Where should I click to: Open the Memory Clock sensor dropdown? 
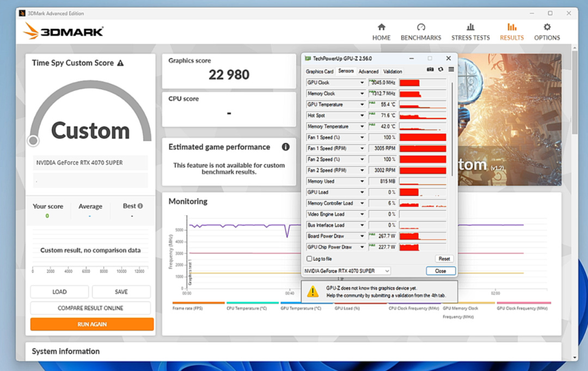coord(362,93)
